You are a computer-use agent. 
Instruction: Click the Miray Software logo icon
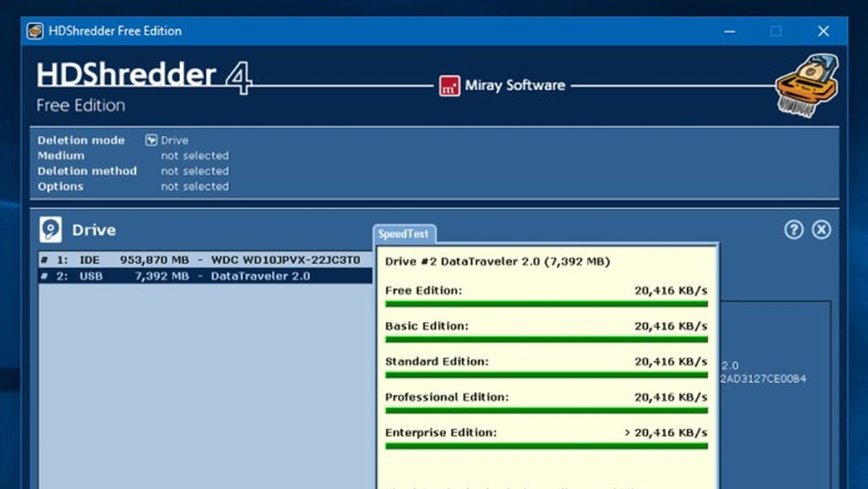click(450, 85)
